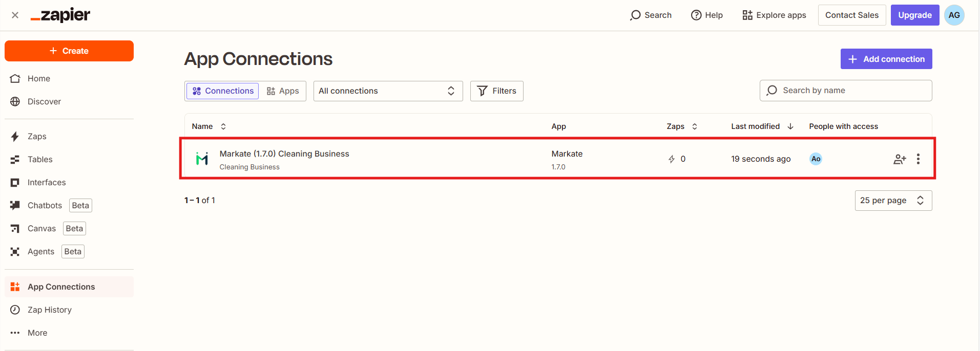
Task: Click the Zapier logo
Action: tap(60, 15)
